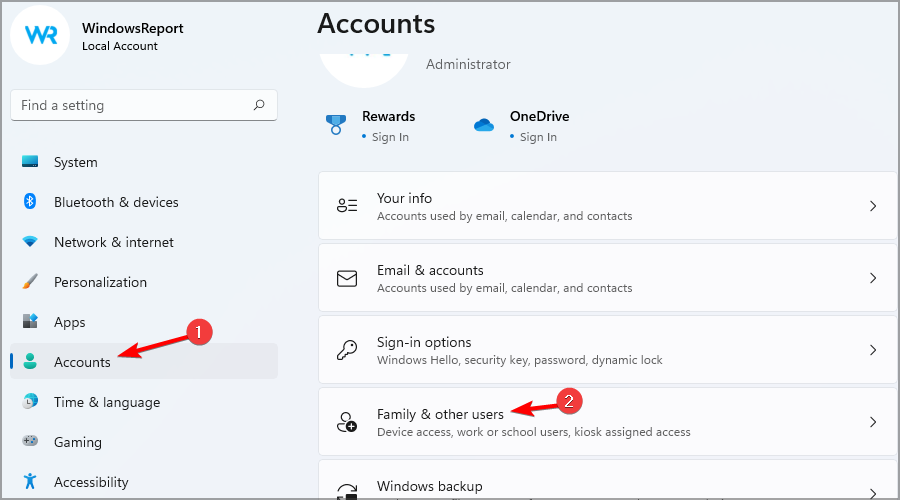This screenshot has width=900, height=500.
Task: Expand the Email & accounts chevron
Action: (873, 278)
